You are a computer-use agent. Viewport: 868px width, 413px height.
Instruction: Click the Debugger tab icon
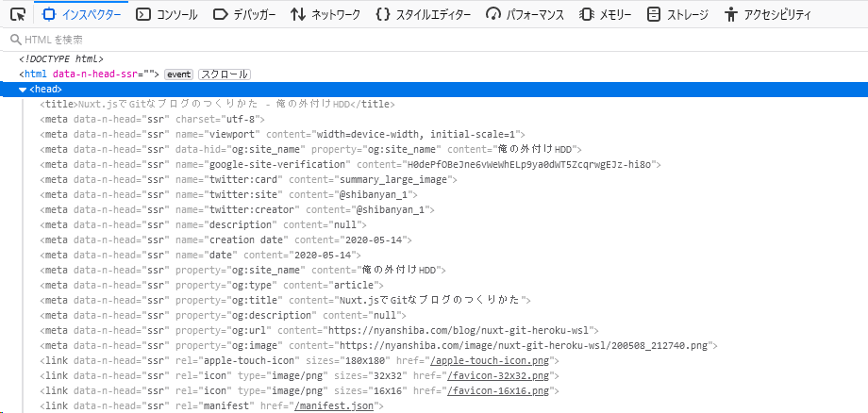pos(220,14)
